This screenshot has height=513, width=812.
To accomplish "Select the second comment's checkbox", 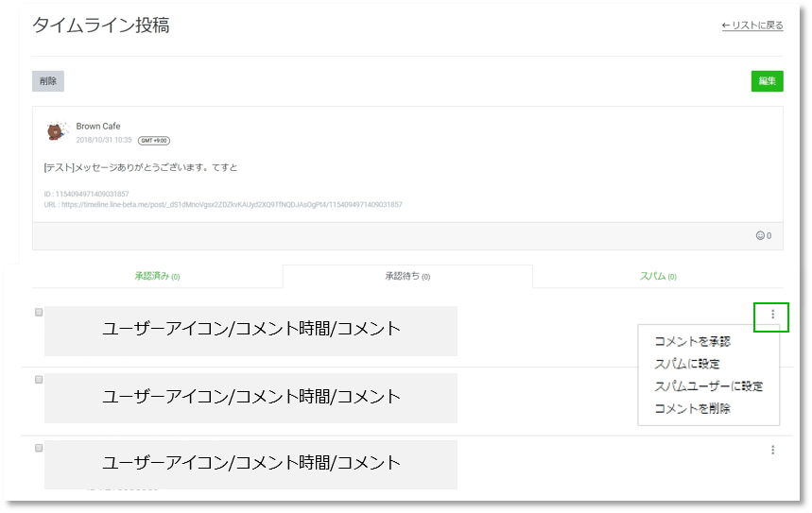I will pyautogui.click(x=39, y=380).
